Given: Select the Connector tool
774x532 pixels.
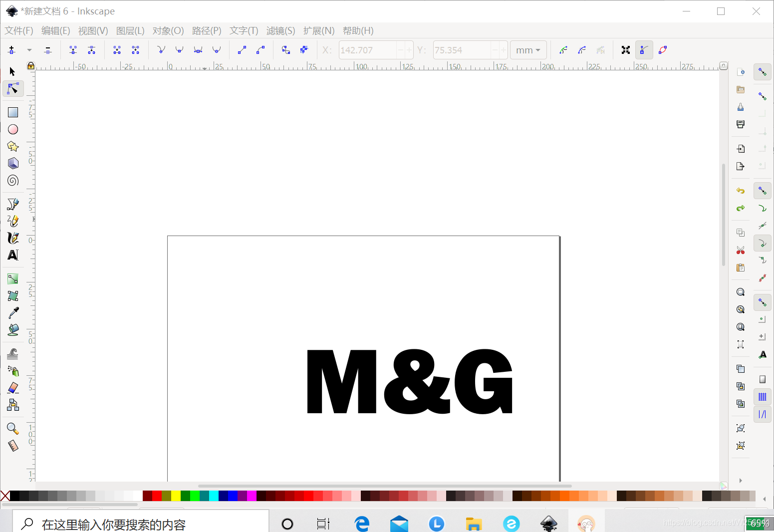Looking at the screenshot, I should click(13, 405).
